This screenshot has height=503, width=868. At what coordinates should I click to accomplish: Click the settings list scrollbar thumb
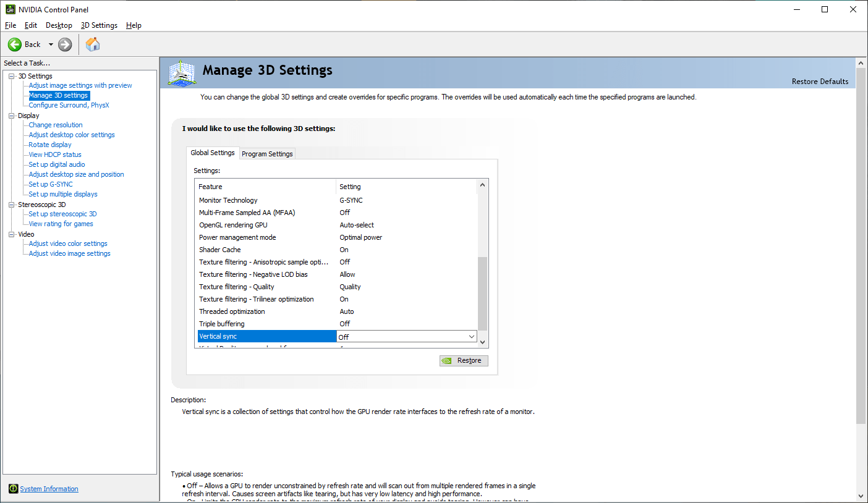coord(483,294)
